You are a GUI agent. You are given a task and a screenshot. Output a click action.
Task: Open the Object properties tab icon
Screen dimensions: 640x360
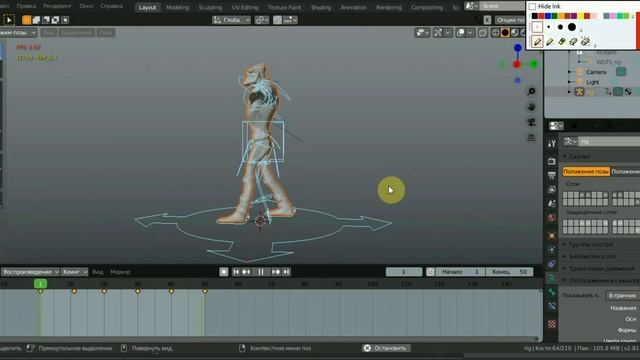click(552, 236)
